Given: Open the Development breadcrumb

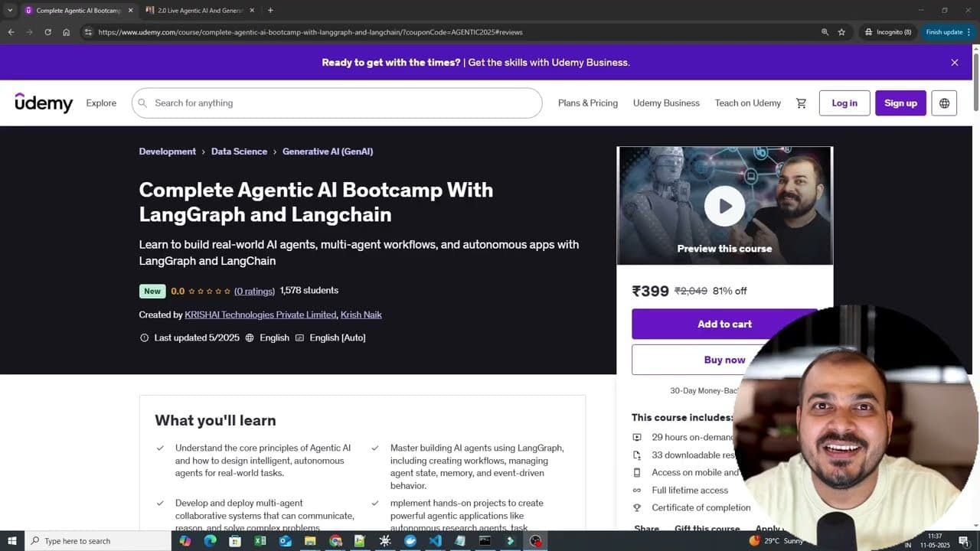Looking at the screenshot, I should pos(168,152).
